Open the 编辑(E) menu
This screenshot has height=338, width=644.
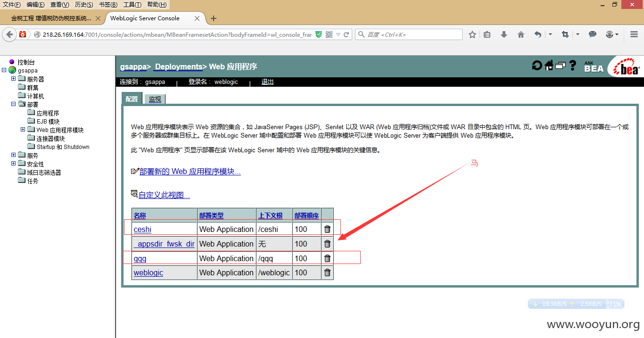35,5
